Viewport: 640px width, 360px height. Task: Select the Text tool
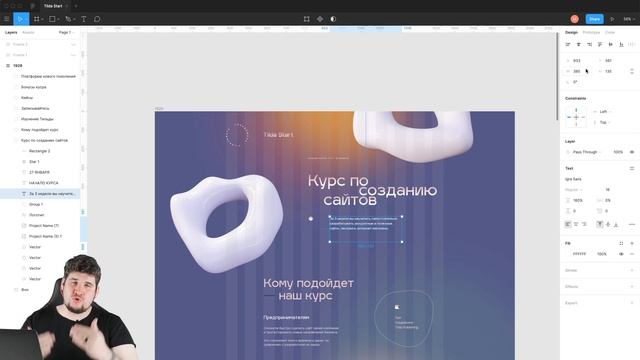(x=84, y=19)
